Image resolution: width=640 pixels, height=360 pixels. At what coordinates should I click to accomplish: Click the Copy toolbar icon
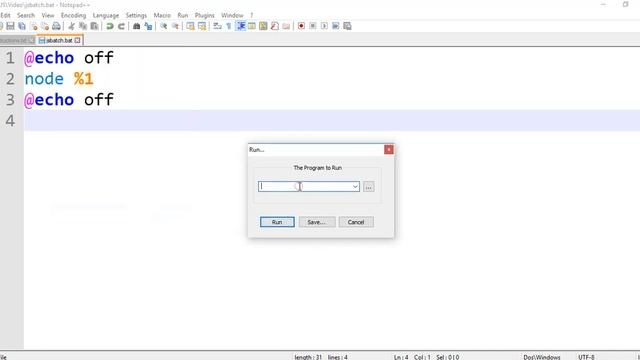83,26
